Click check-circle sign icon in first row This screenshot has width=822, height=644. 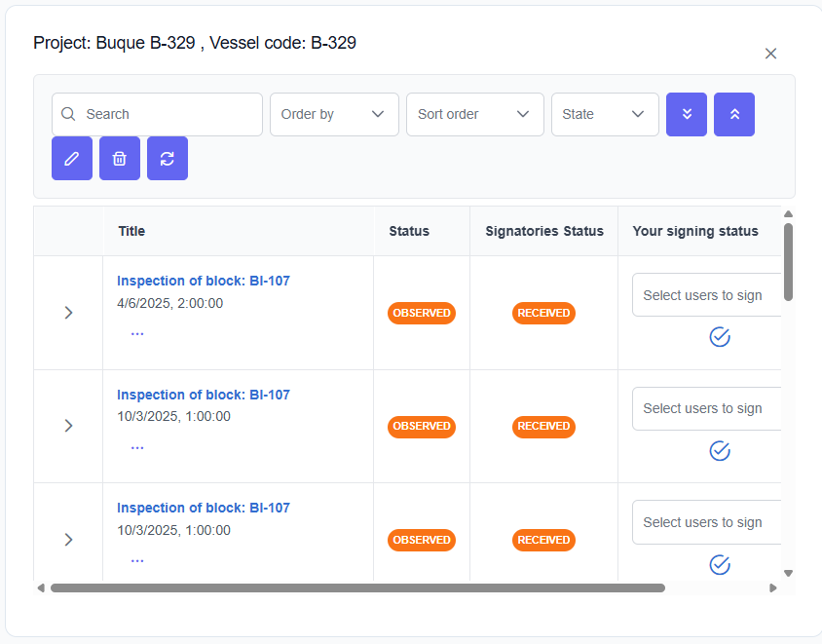point(720,337)
